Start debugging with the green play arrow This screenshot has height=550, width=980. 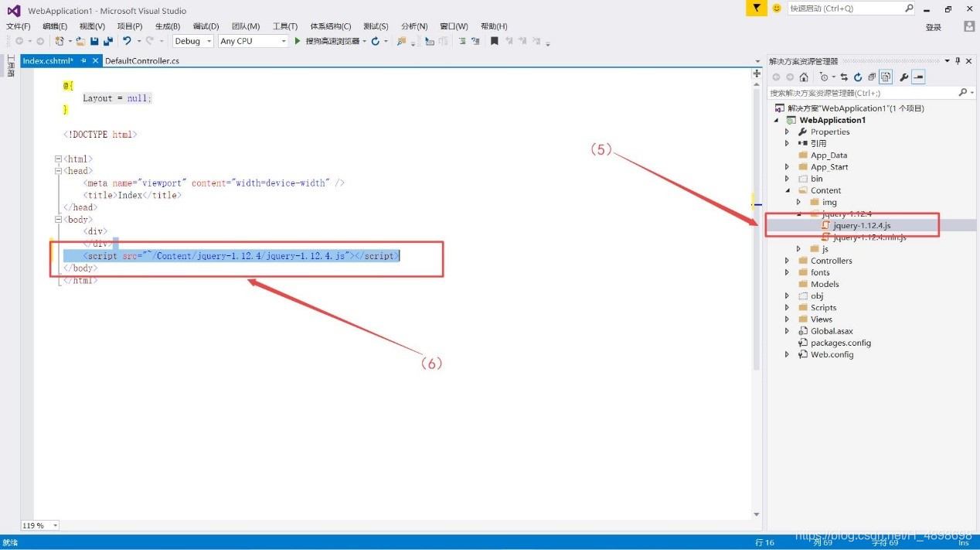click(298, 41)
